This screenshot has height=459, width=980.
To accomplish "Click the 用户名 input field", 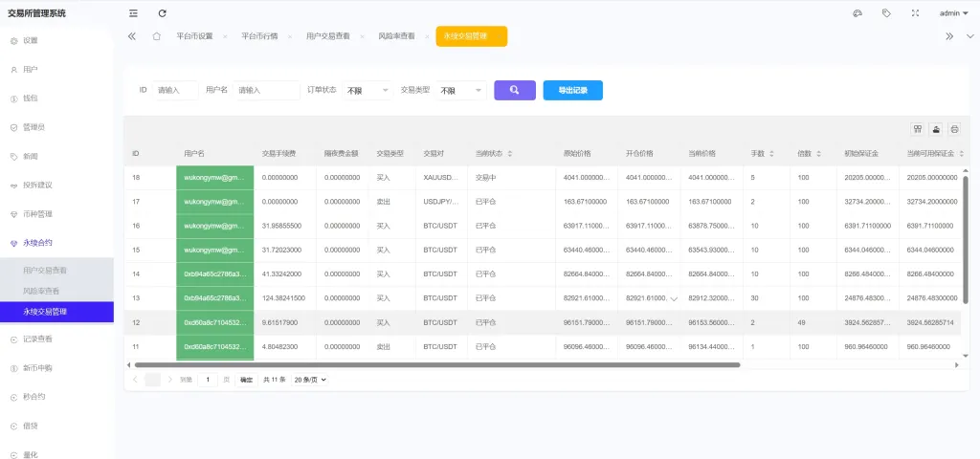I will click(x=266, y=90).
